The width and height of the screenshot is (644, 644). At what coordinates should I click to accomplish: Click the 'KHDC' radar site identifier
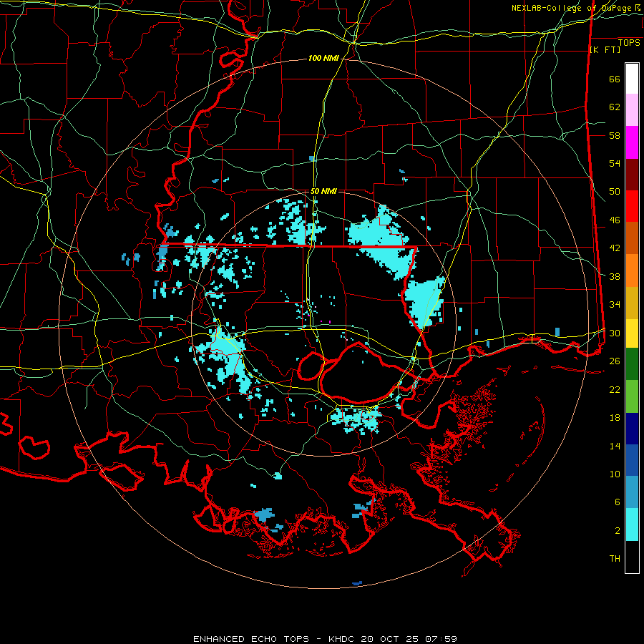pyautogui.click(x=343, y=639)
